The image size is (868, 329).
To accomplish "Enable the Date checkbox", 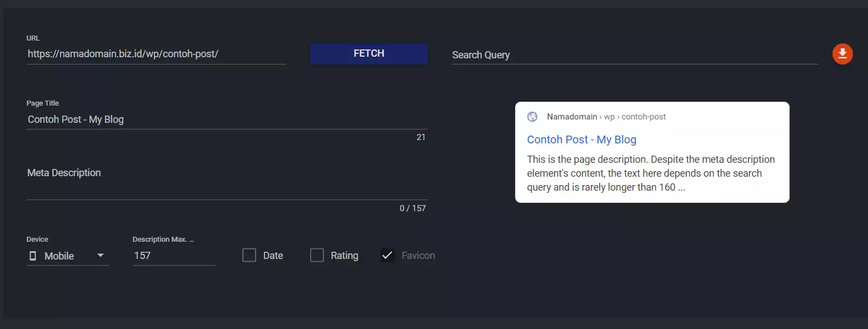I will point(249,255).
